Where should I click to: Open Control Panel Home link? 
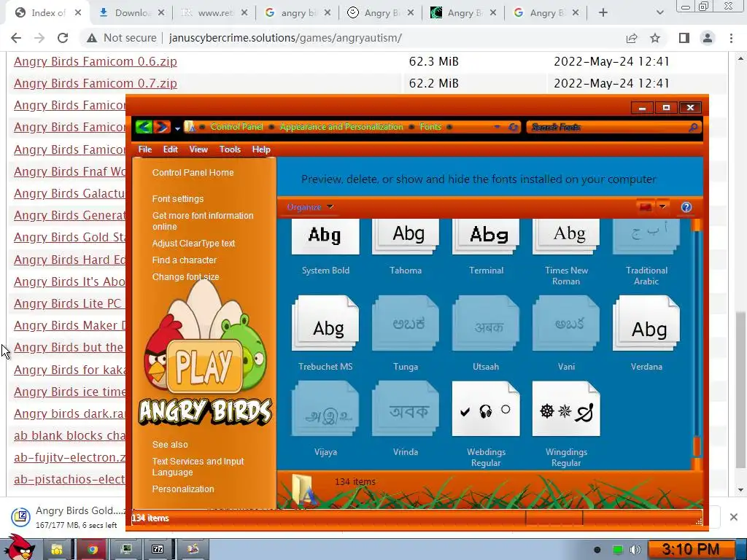(x=193, y=172)
